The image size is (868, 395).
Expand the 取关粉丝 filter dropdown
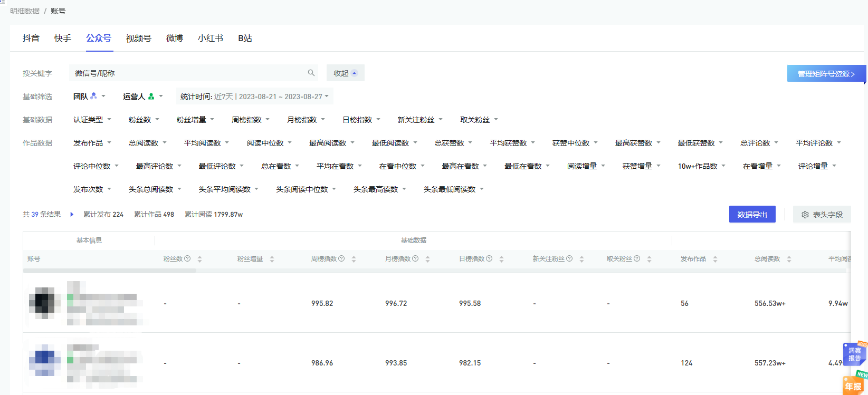(479, 119)
